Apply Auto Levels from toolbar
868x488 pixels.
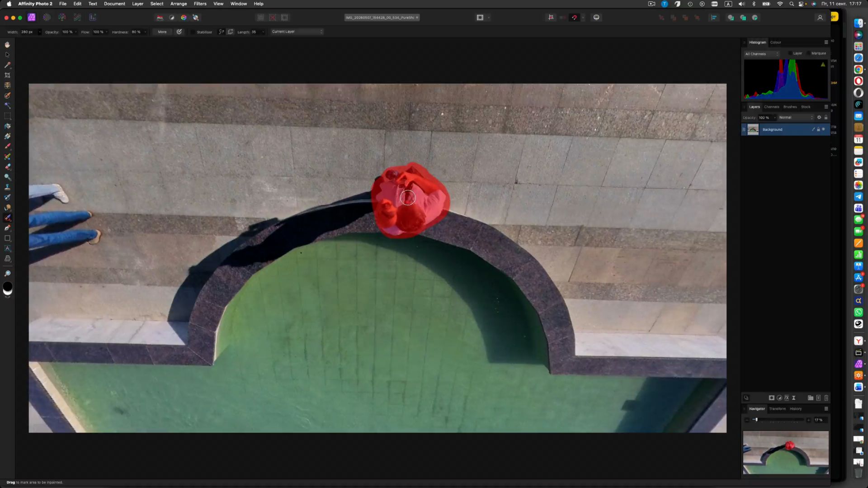tap(160, 18)
